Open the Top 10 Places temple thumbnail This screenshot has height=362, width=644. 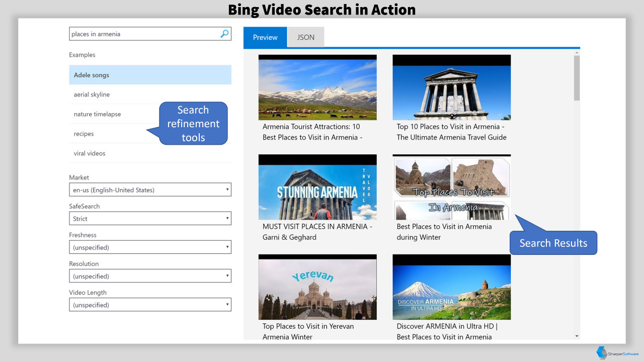pyautogui.click(x=452, y=87)
